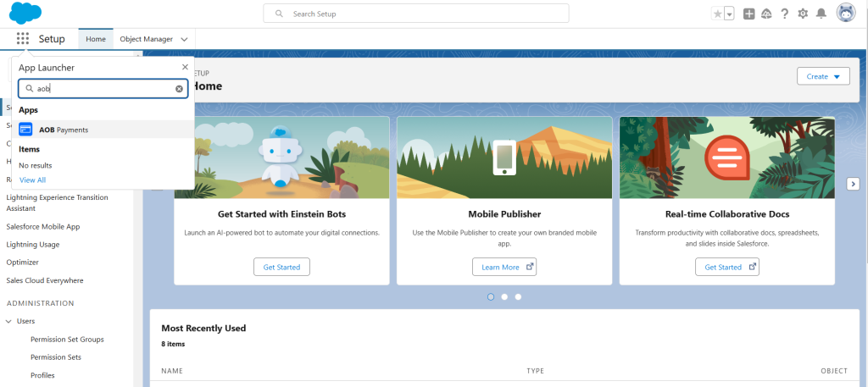Open Profiles in sidebar
Viewport: 868px width, 387px height.
coord(42,375)
